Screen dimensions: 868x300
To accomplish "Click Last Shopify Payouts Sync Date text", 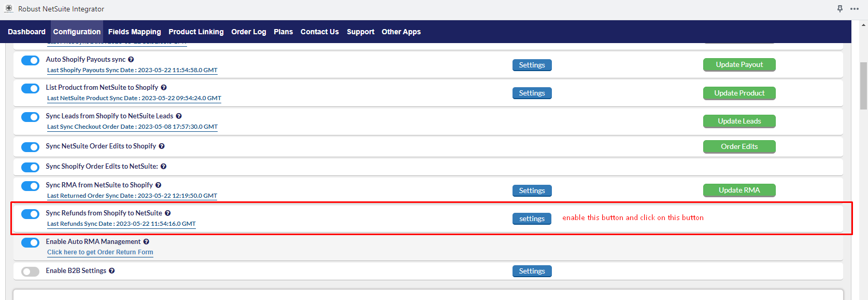I will (132, 70).
